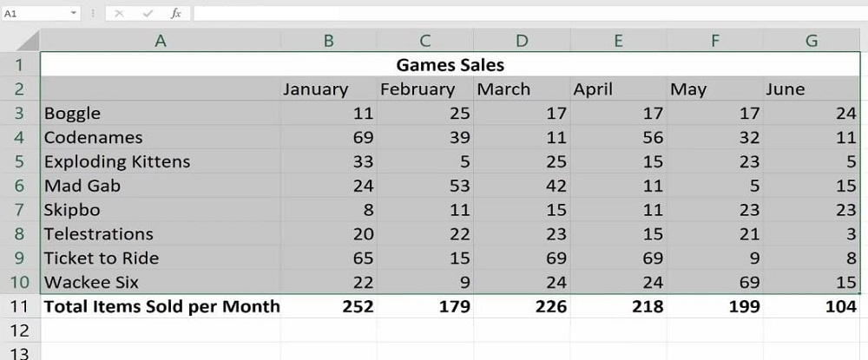Open the Name Box dropdown arrow
Image resolution: width=868 pixels, height=360 pixels.
[x=72, y=14]
